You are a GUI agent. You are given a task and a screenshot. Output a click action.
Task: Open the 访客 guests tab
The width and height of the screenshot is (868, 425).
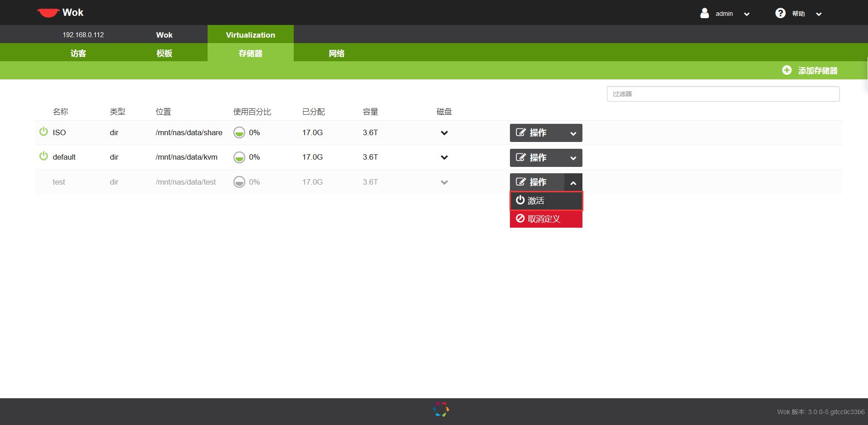point(78,53)
